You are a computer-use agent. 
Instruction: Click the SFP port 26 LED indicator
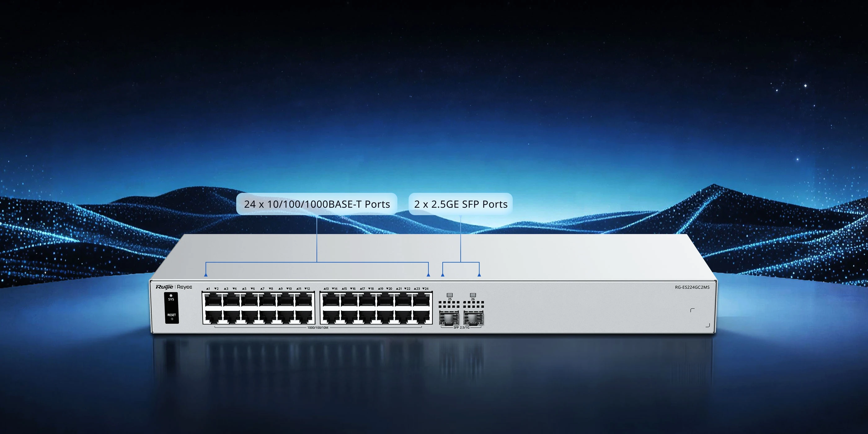(473, 295)
